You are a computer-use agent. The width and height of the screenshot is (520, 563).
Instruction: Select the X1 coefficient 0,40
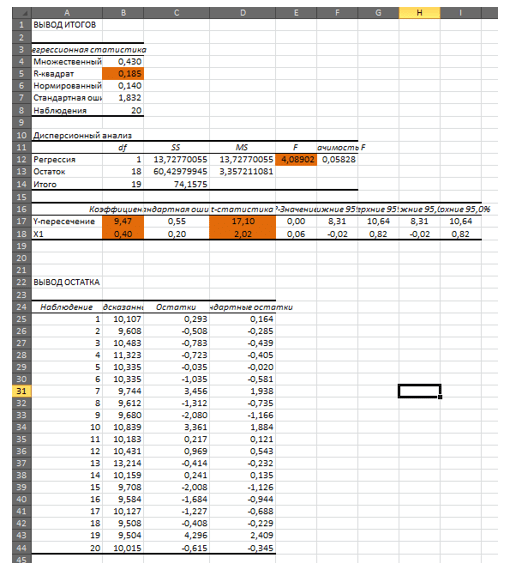pyautogui.click(x=123, y=234)
